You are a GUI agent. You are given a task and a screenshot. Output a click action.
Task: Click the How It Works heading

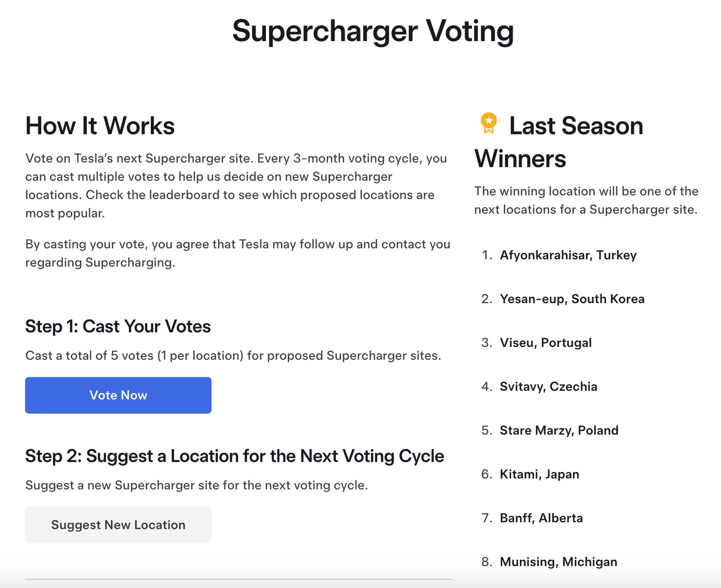(x=100, y=126)
